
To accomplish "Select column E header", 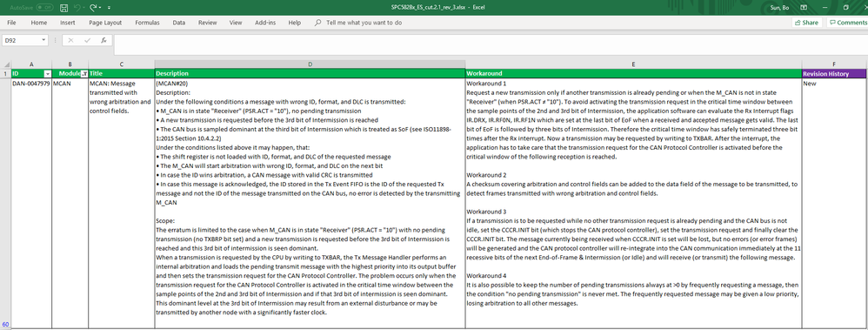I will tap(633, 64).
